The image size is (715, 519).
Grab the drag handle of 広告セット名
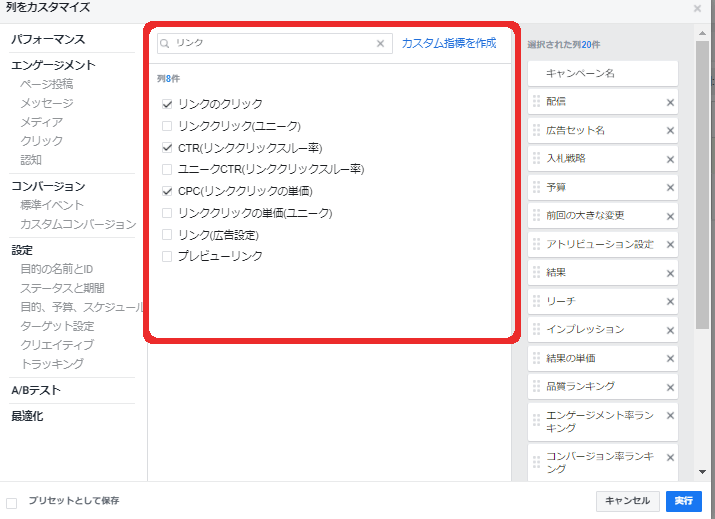coord(536,130)
